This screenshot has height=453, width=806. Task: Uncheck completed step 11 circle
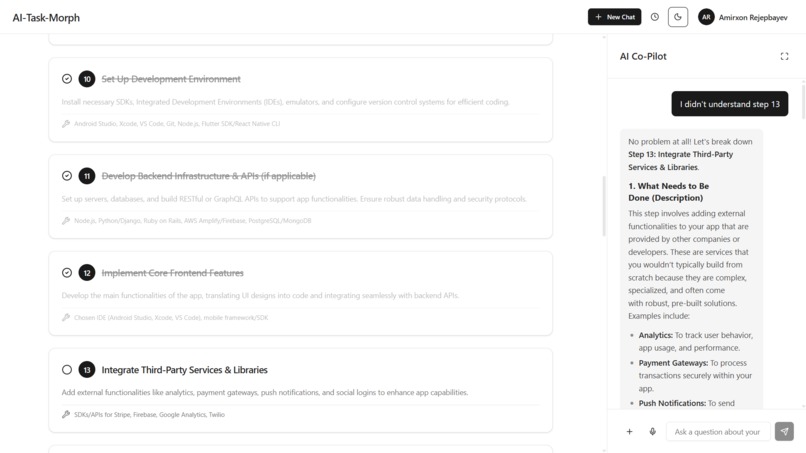point(67,176)
